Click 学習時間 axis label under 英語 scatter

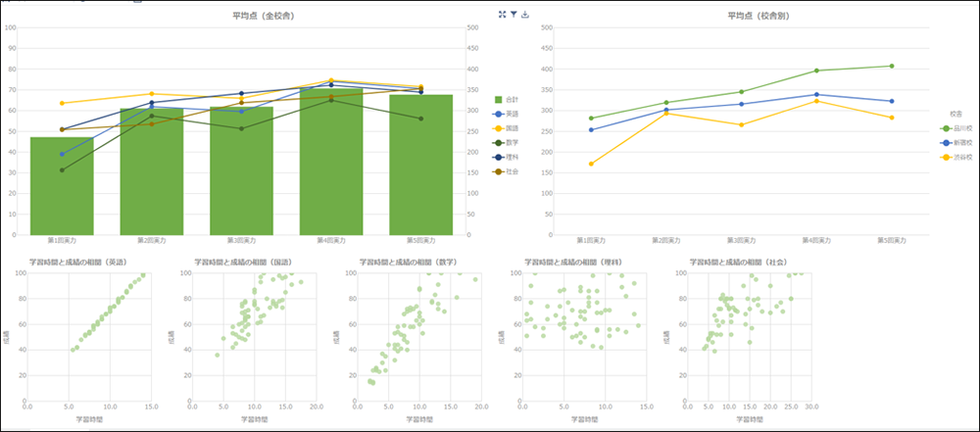coord(89,418)
